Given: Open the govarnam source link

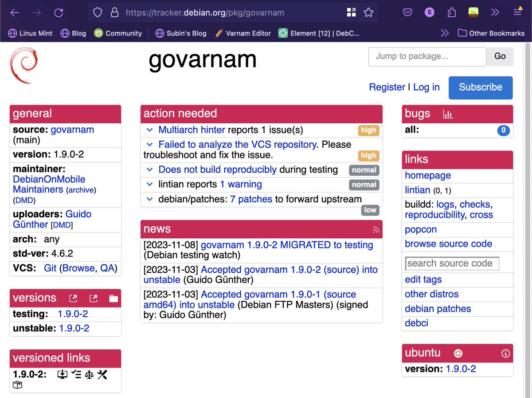Looking at the screenshot, I should (72, 130).
